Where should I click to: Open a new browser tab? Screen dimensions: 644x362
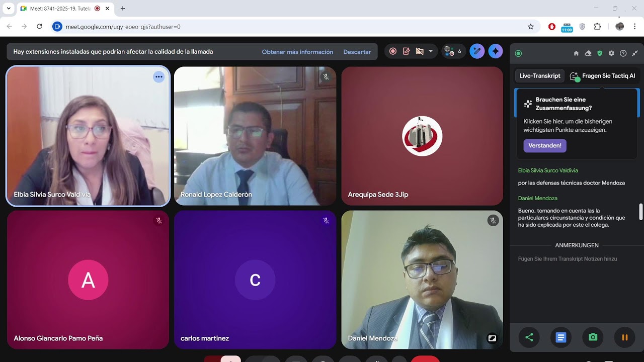coord(123,9)
